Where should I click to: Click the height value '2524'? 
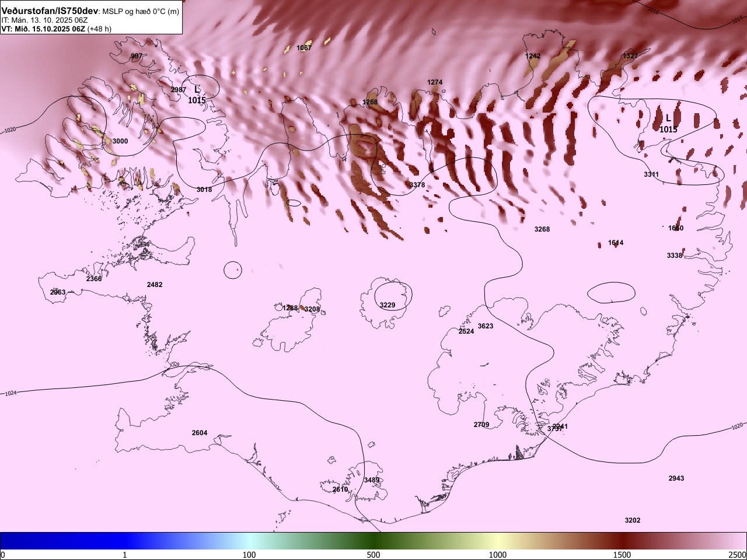(466, 331)
